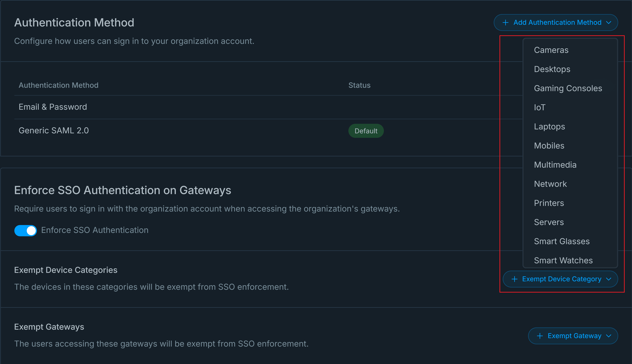Select Smart Glasses option
Screen dimensions: 632x364
tap(562, 241)
